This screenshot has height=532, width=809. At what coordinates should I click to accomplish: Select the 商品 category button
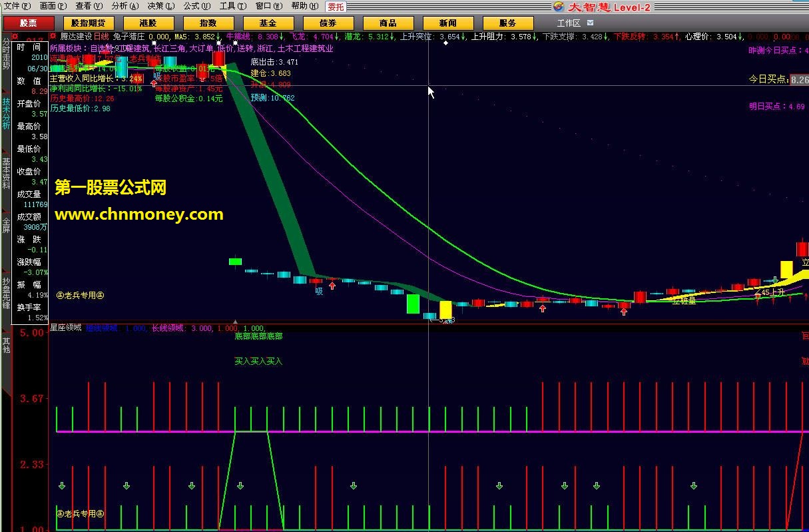pos(388,23)
